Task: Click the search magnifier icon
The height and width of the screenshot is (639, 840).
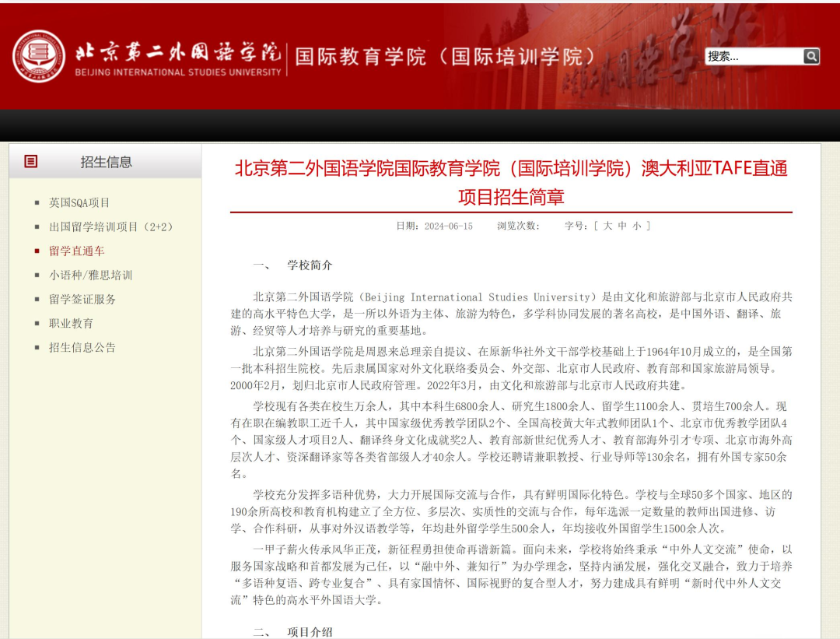Action: click(811, 56)
